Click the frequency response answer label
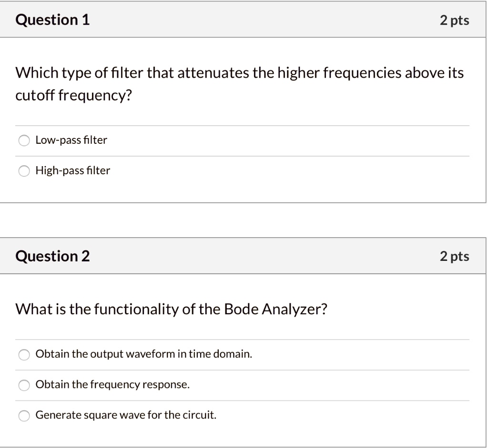 pyautogui.click(x=112, y=384)
